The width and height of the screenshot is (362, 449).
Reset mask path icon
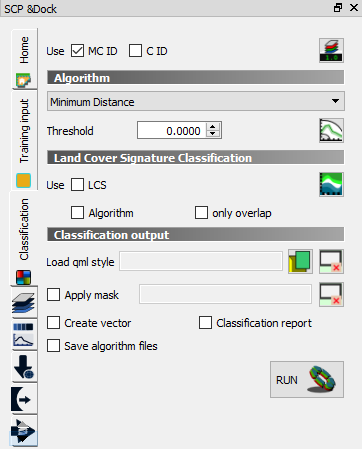click(x=331, y=295)
